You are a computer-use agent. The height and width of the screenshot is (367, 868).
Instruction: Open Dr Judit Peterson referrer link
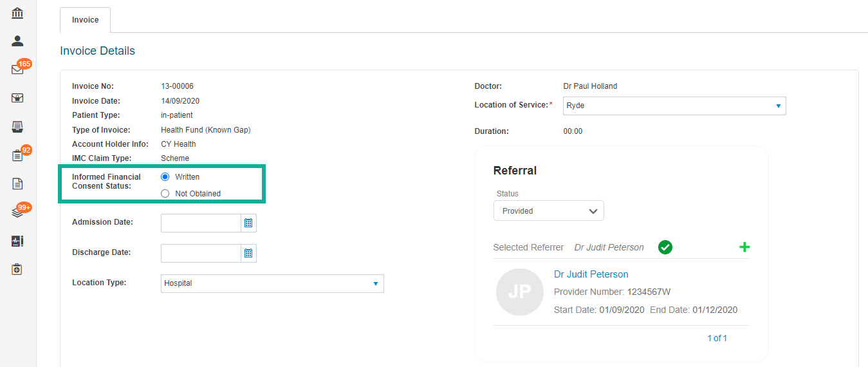(x=591, y=274)
